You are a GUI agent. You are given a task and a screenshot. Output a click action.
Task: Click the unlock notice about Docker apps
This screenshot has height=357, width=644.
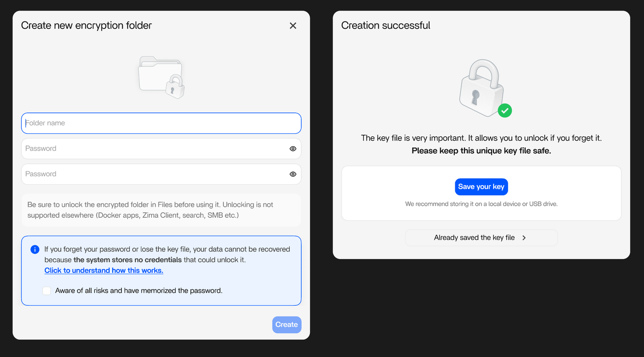tap(161, 210)
